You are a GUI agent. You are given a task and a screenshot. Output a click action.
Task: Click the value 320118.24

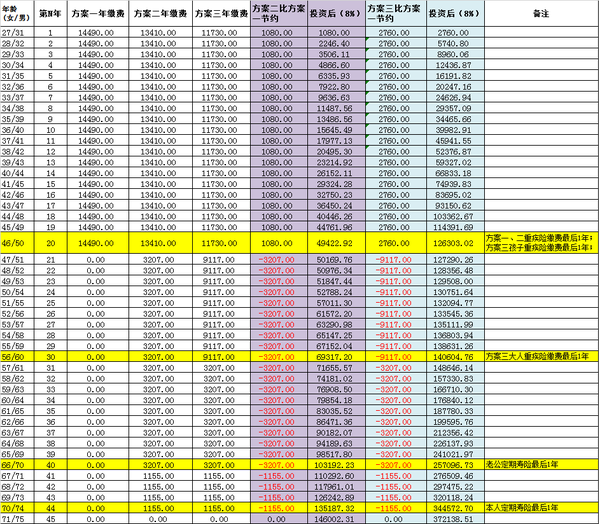tap(455, 497)
